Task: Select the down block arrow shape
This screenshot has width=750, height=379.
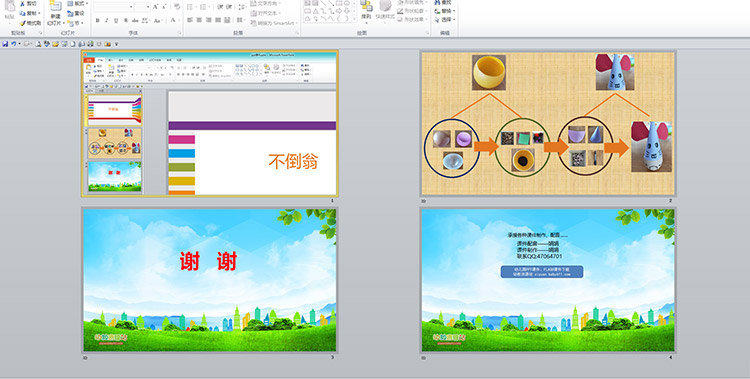Action: tap(347, 11)
